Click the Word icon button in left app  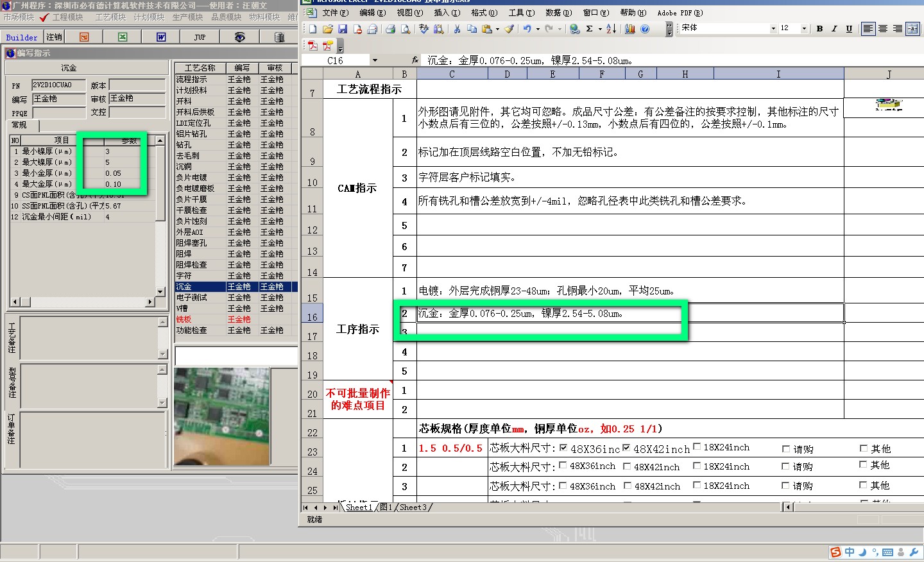161,37
